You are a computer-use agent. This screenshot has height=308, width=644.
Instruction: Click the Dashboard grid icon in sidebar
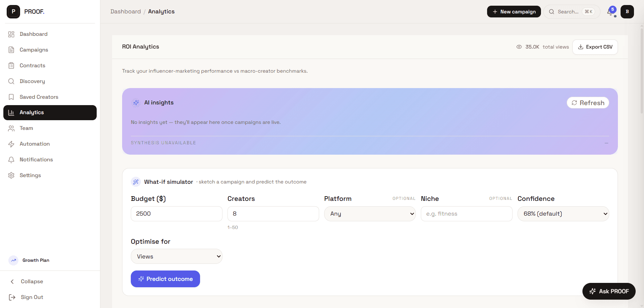[11, 34]
